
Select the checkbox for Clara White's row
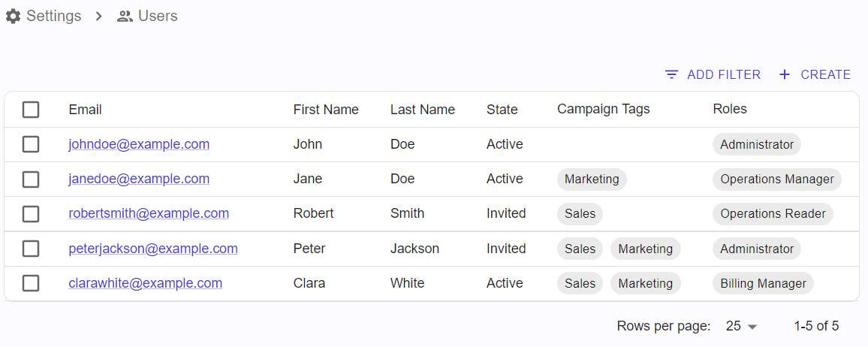(x=31, y=283)
